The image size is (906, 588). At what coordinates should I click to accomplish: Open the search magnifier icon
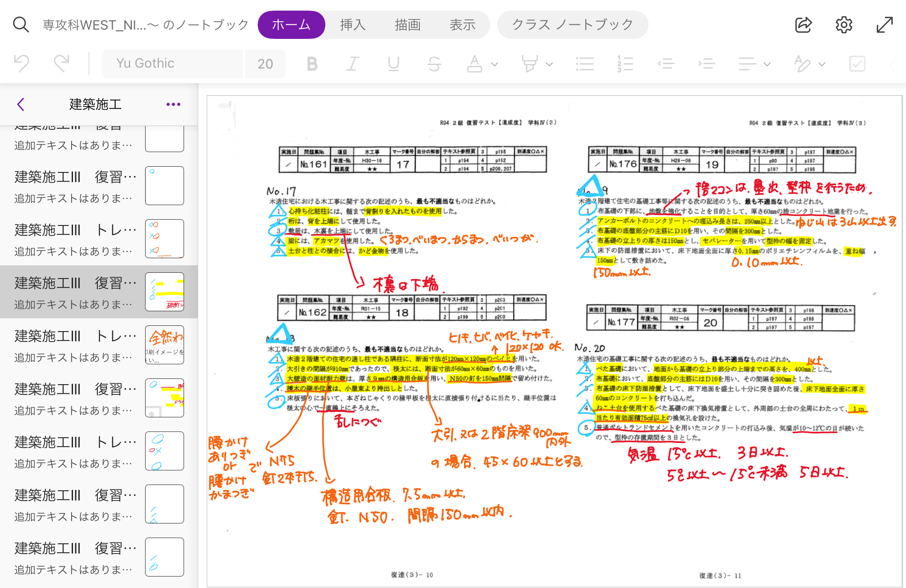click(x=21, y=25)
